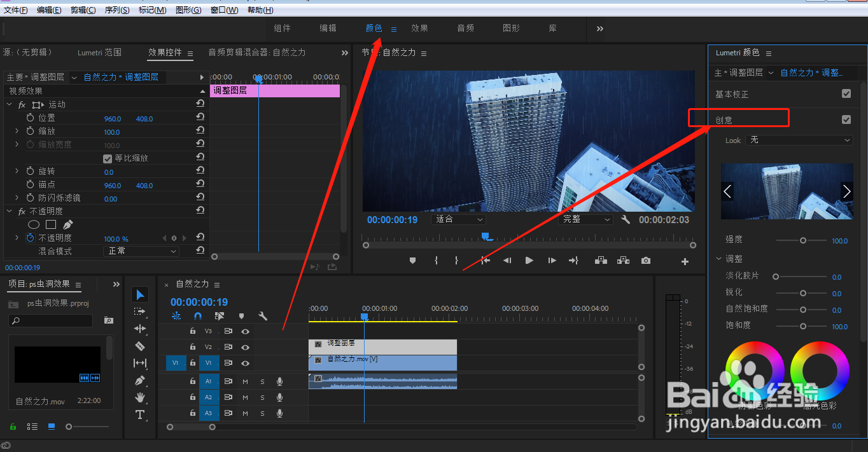Image resolution: width=868 pixels, height=452 pixels.
Task: Mark Out point in Program monitor
Action: click(456, 261)
